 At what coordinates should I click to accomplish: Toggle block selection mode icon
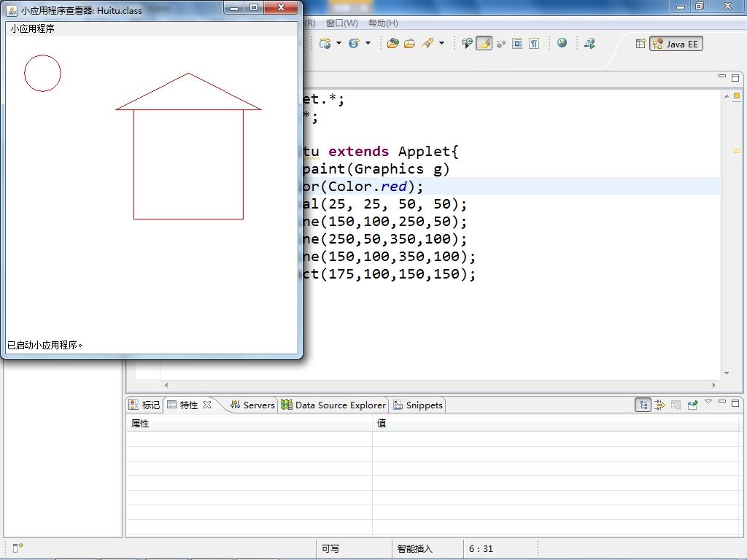pos(517,44)
